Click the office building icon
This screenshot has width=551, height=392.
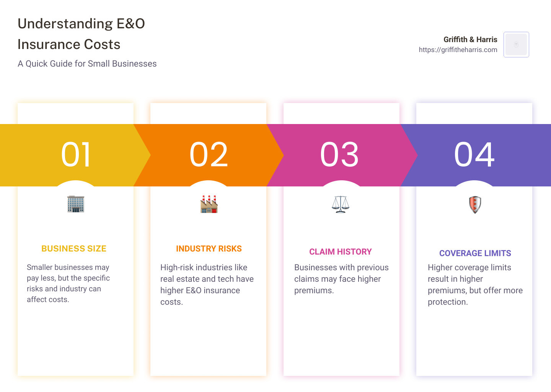click(x=76, y=204)
